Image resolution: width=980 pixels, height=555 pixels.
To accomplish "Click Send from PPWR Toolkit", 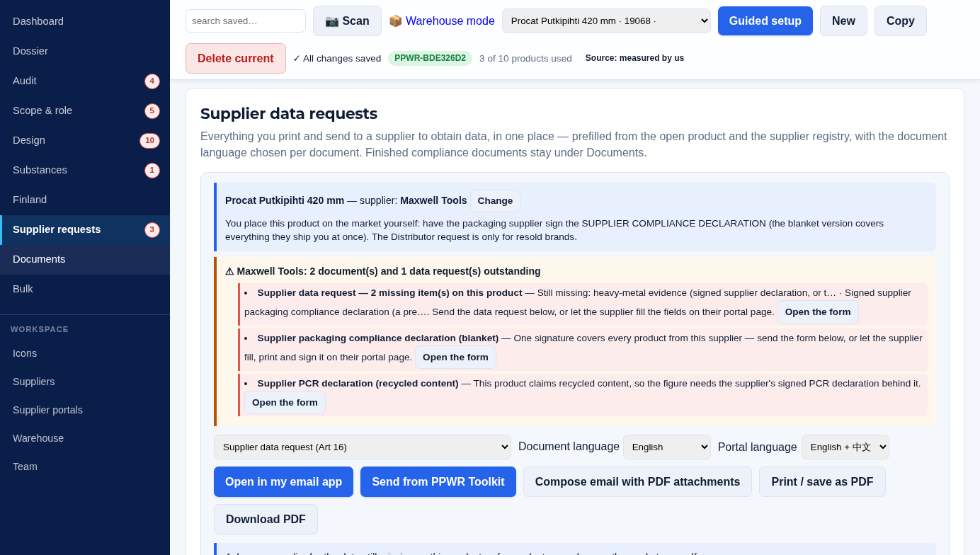I will 438,482.
